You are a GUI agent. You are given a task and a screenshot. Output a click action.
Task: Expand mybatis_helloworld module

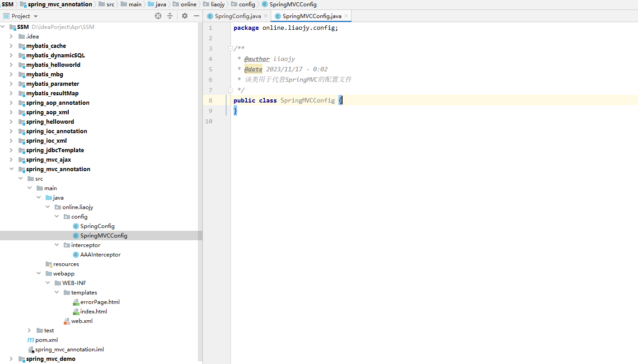pos(12,65)
